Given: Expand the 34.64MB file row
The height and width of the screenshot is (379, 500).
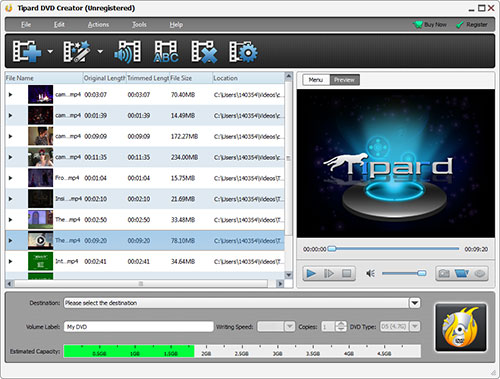Looking at the screenshot, I should (11, 261).
